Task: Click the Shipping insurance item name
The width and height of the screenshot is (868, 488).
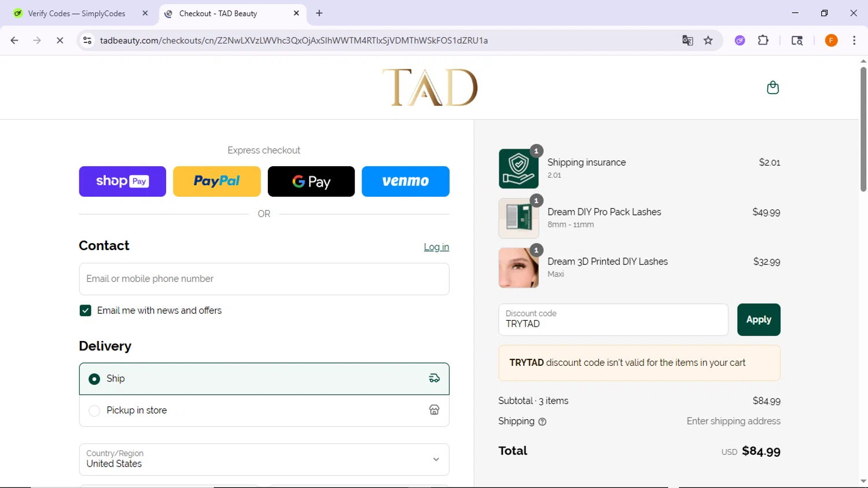Action: pos(587,163)
